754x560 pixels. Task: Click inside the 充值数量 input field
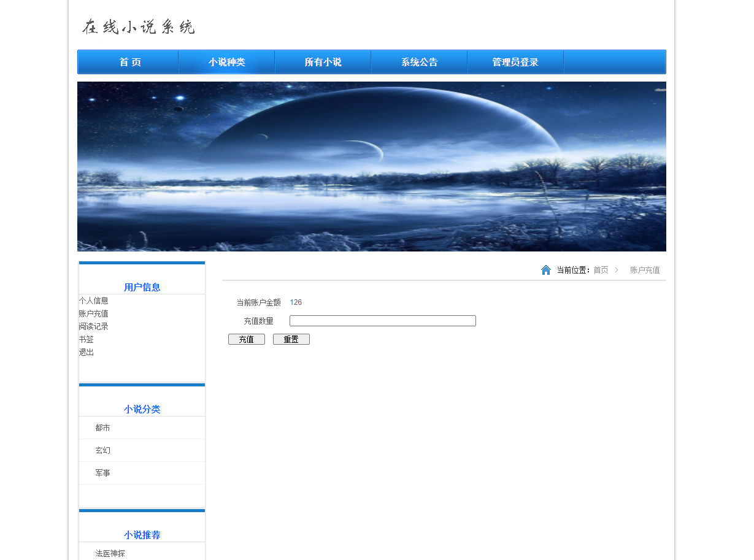point(382,320)
